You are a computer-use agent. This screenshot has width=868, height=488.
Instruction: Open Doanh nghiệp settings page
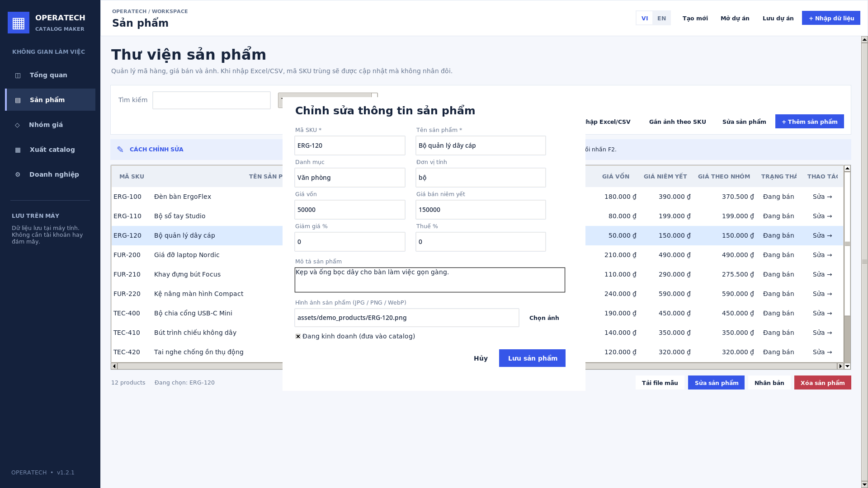(x=50, y=174)
